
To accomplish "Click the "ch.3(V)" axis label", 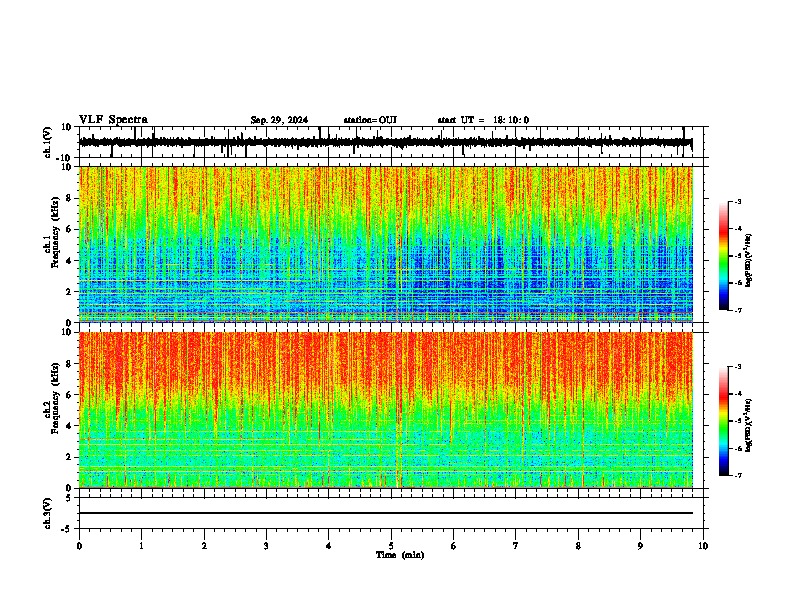I will (x=48, y=513).
